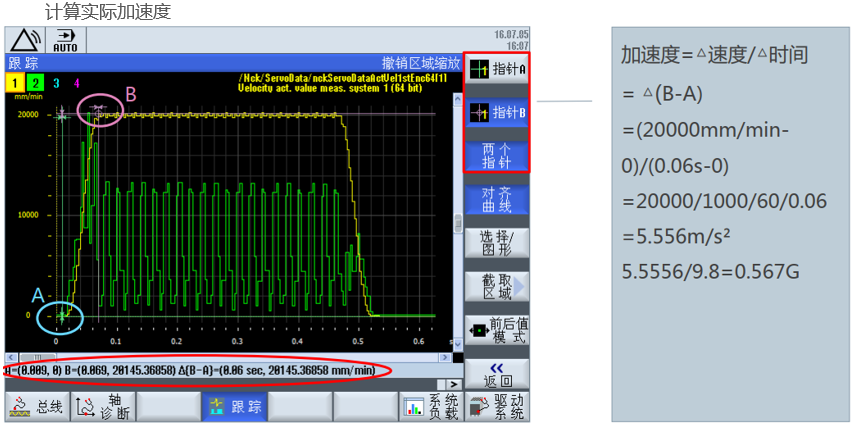Select trace number 3 in cyan
Screen dimensions: 854x427
tap(56, 83)
